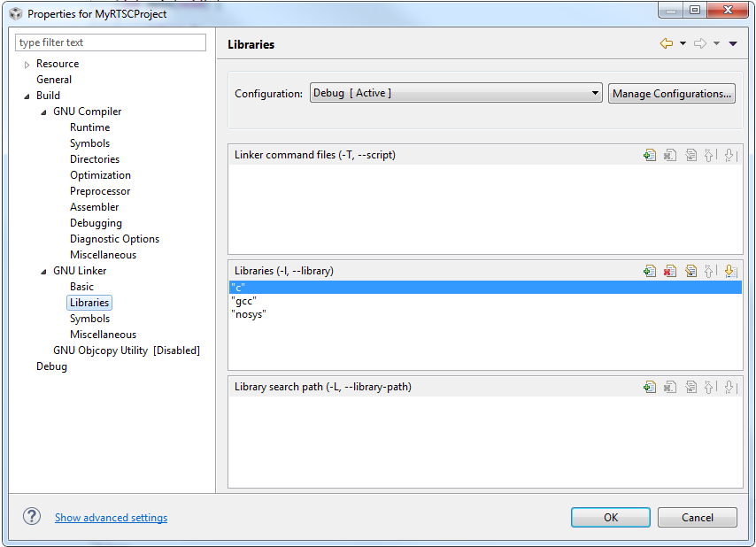Screen dimensions: 756x547
Task: Move the selected library up
Action: (711, 271)
